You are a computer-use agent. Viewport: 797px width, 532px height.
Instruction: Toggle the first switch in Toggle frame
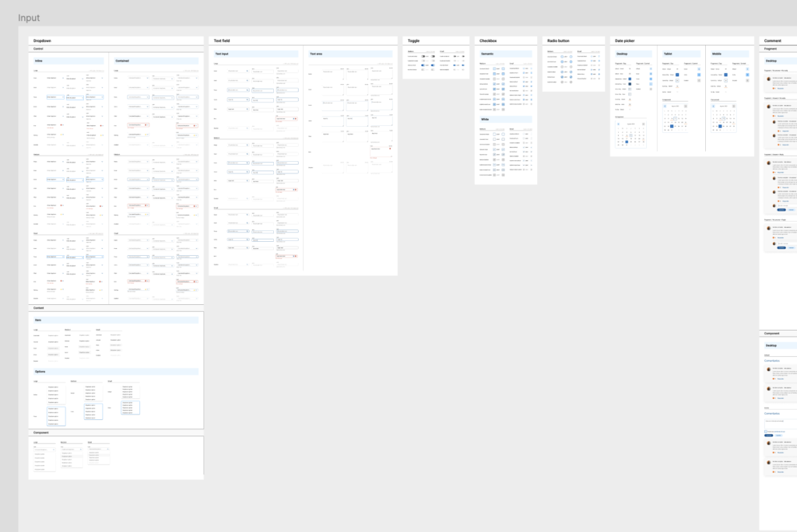[424, 57]
